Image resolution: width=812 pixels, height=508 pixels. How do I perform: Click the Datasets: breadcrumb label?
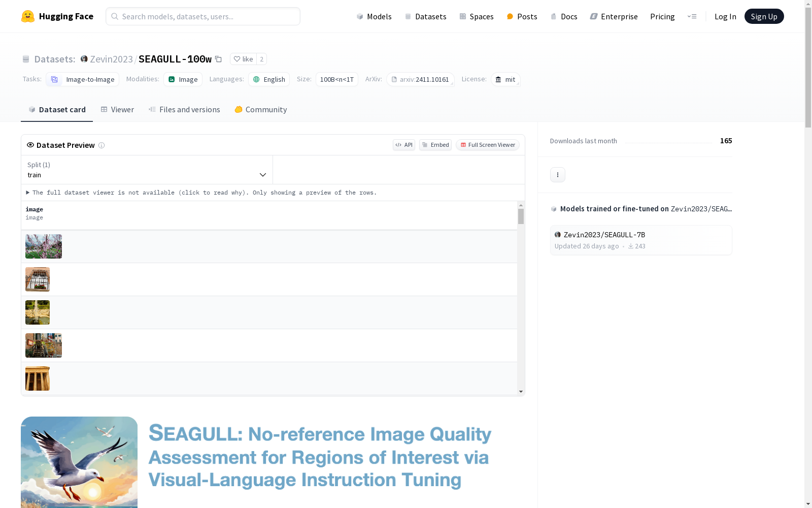tap(55, 59)
